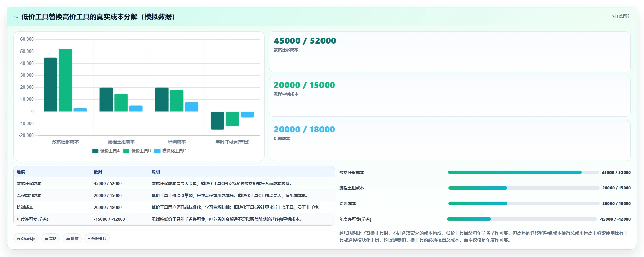
Task: Toggle 低价工具A series in chart legend
Action: [106, 151]
